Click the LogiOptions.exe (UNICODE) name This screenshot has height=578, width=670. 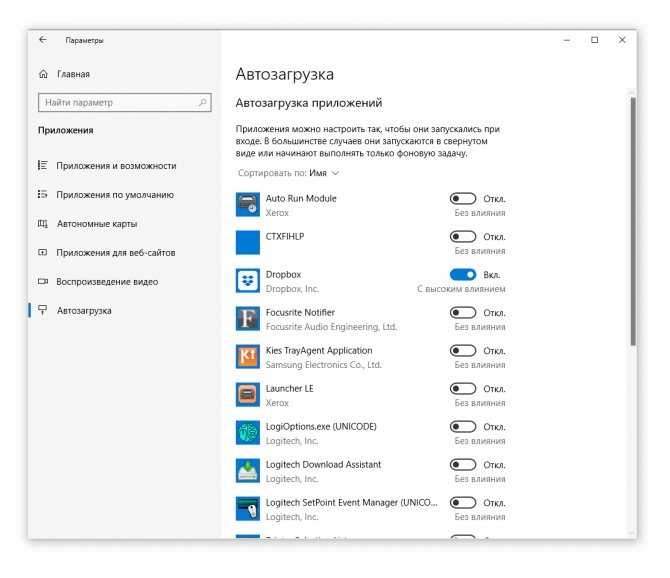click(x=321, y=426)
